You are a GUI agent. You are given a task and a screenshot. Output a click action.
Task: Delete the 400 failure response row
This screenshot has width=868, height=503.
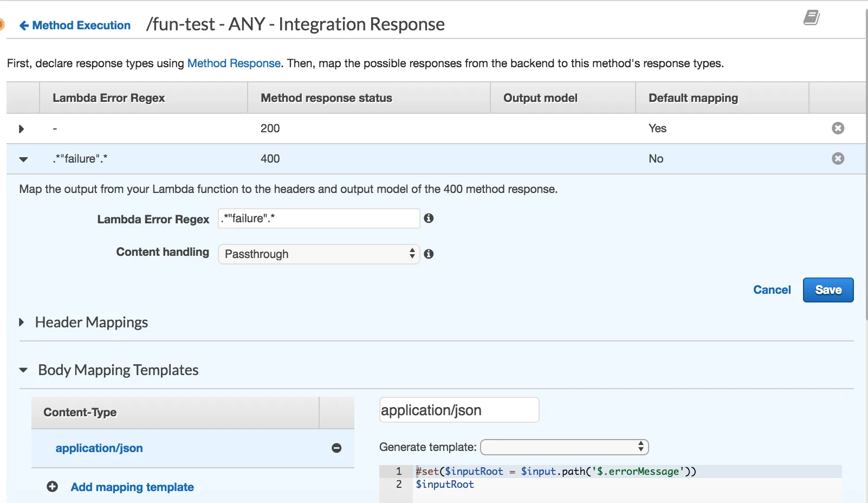(838, 159)
